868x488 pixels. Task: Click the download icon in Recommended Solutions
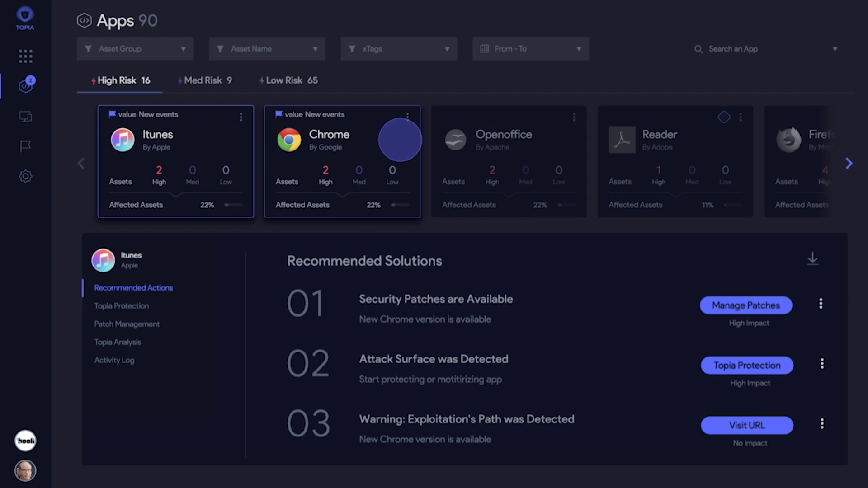coord(812,258)
